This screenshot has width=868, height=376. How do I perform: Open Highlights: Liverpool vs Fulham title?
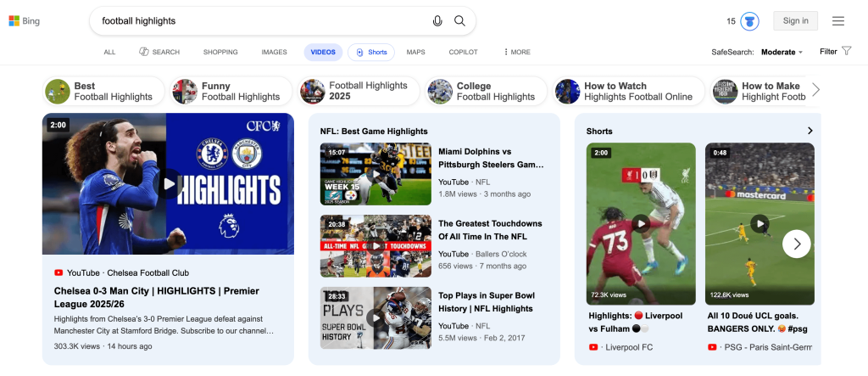tap(636, 323)
